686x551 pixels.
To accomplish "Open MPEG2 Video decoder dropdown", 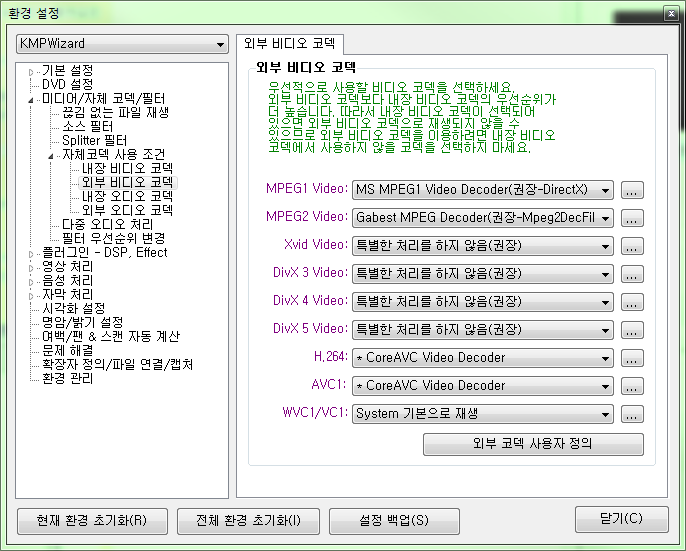I will coord(483,218).
